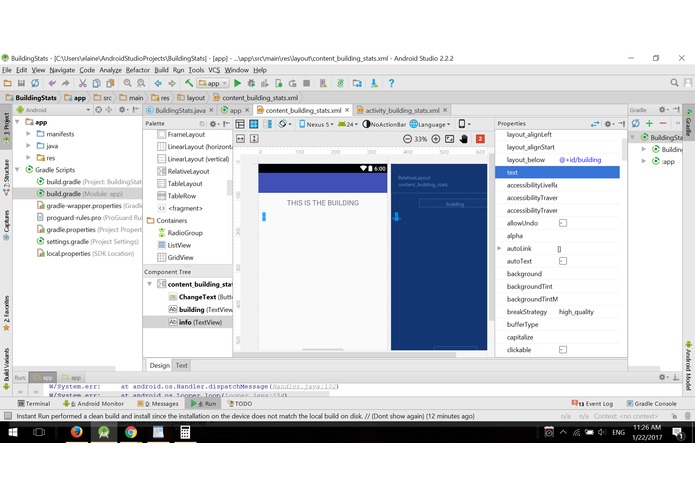Viewport: 695px width, 494px height.
Task: Expand the autoLink property
Action: (x=500, y=249)
